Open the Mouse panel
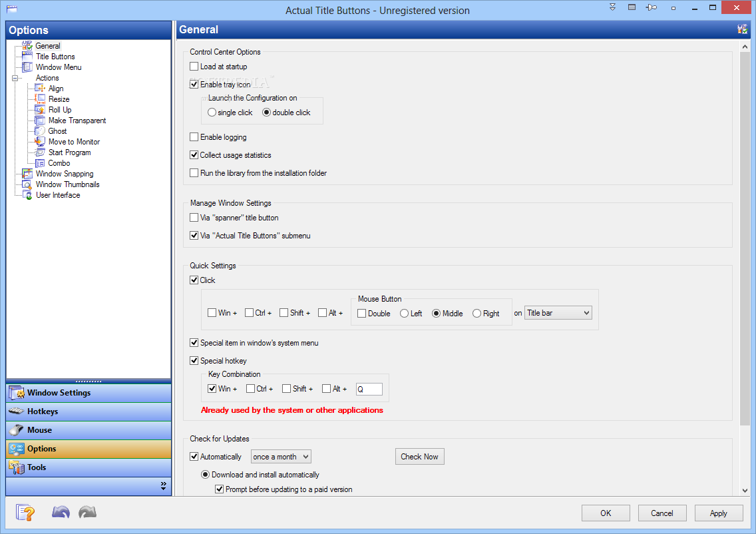 pos(89,430)
